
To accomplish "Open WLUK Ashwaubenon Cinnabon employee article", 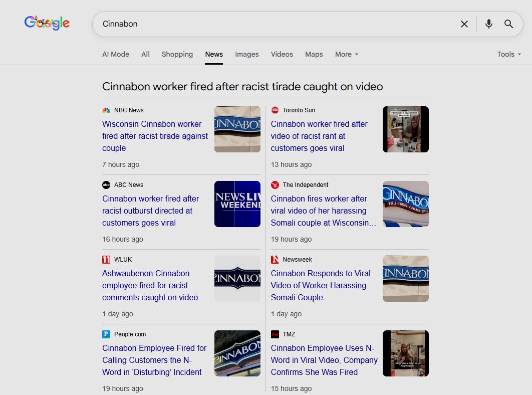I will [150, 285].
